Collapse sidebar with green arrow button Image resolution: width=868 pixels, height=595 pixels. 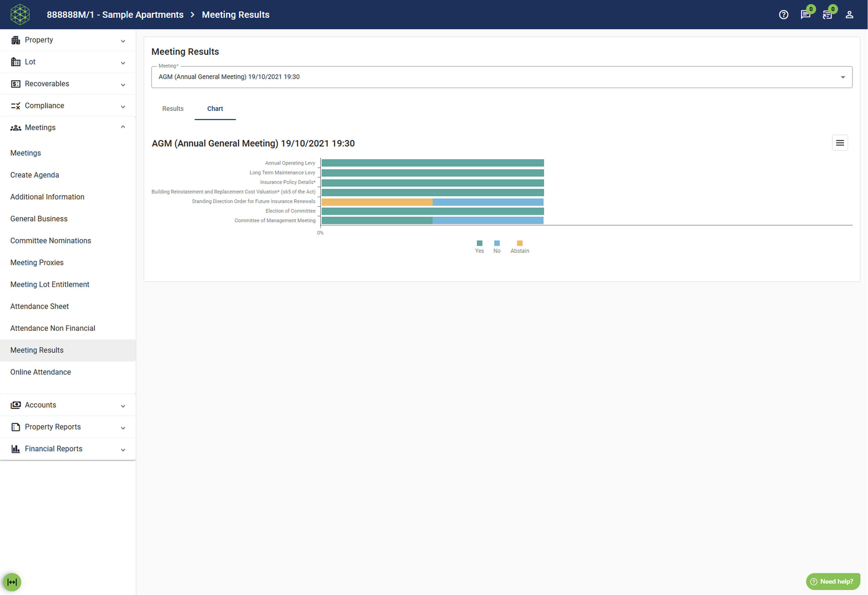(12, 581)
